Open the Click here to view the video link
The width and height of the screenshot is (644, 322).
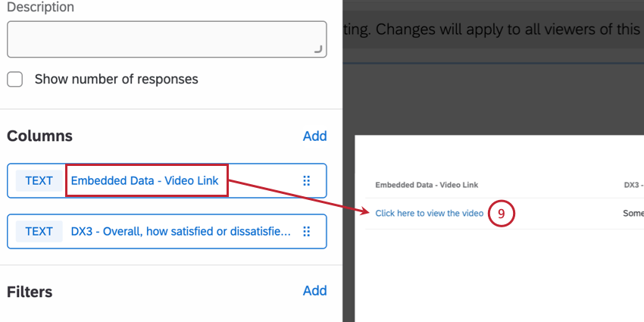point(429,214)
